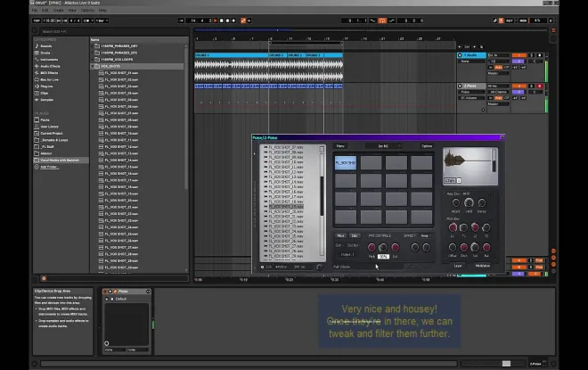
Task: Toggle the MIDI map mode switch
Action: click(x=523, y=21)
